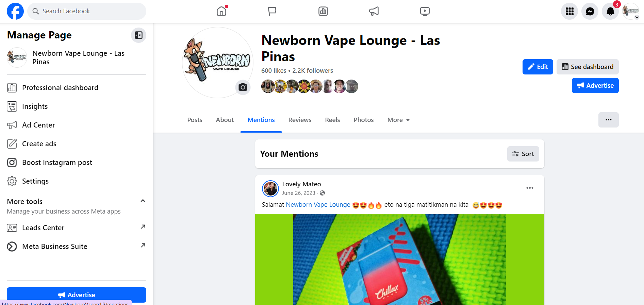Collapse the More tools section

pos(143,201)
